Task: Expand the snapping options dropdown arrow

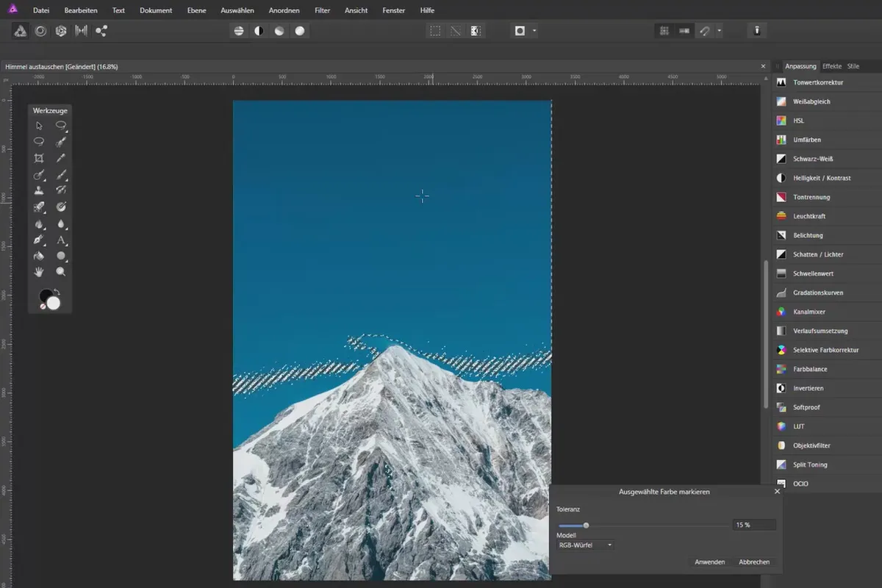Action: pos(719,31)
